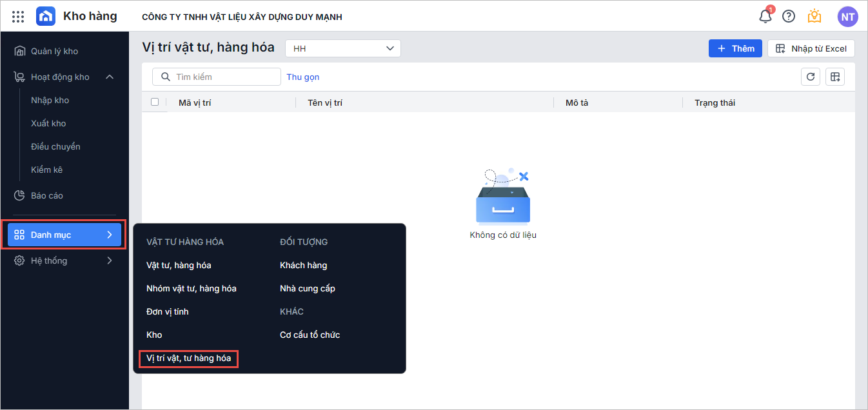Click the Mô tả column header
868x410 pixels.
tap(577, 102)
